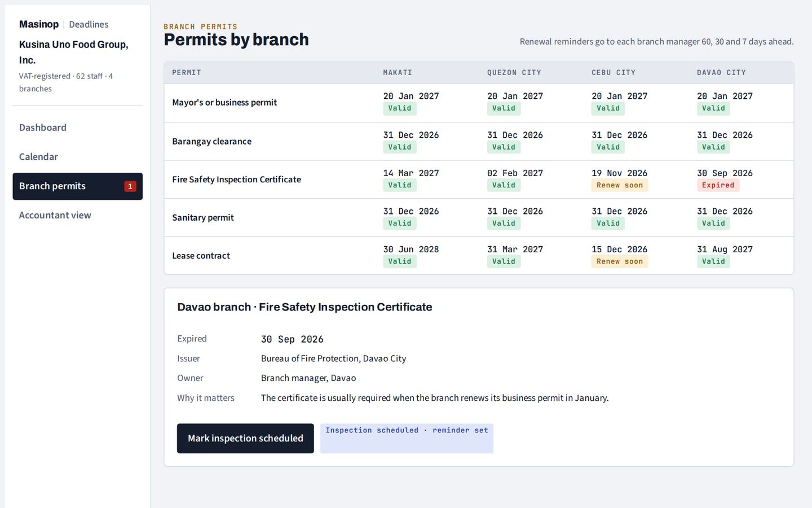Click the Cebu City column header
This screenshot has width=812, height=508.
tap(614, 73)
